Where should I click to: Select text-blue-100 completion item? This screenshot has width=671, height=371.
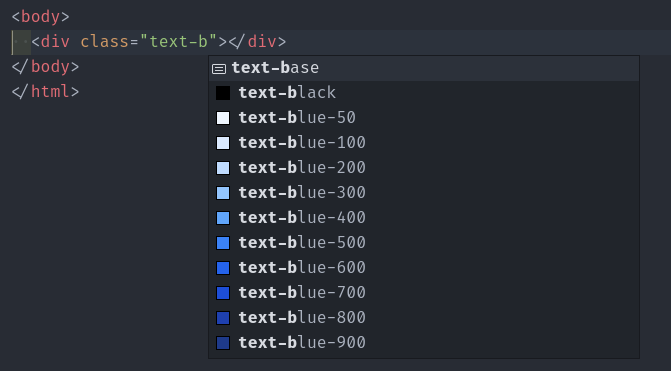pyautogui.click(x=424, y=142)
